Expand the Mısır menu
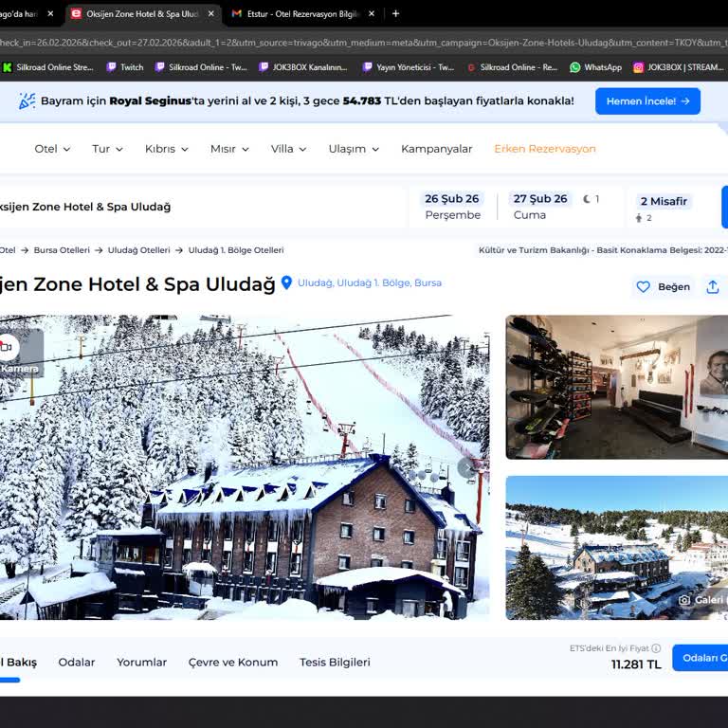Viewport: 728px width, 728px height. 229,149
